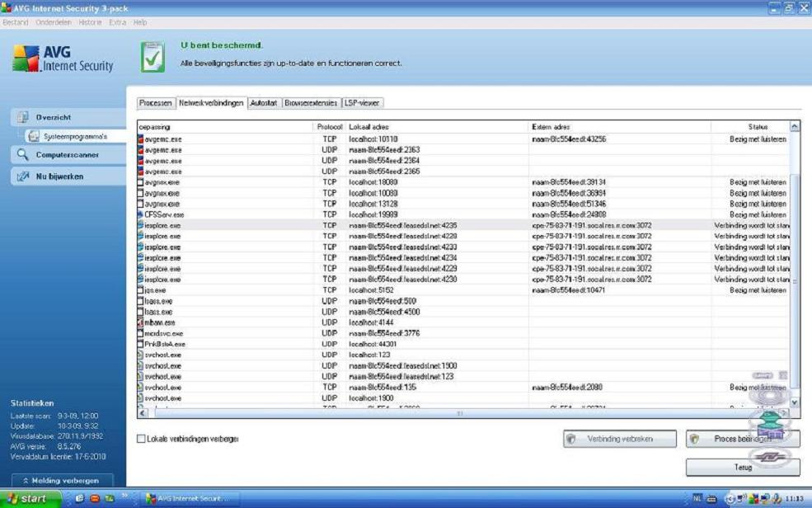
Task: Click the AVG Internet Security logo
Action: 63,59
